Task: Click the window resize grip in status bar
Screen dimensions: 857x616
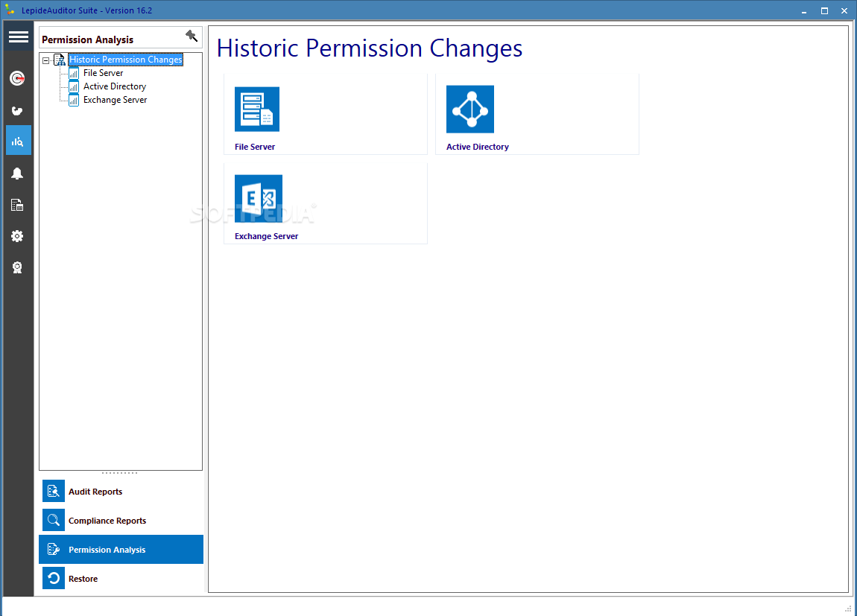Action: tap(848, 609)
